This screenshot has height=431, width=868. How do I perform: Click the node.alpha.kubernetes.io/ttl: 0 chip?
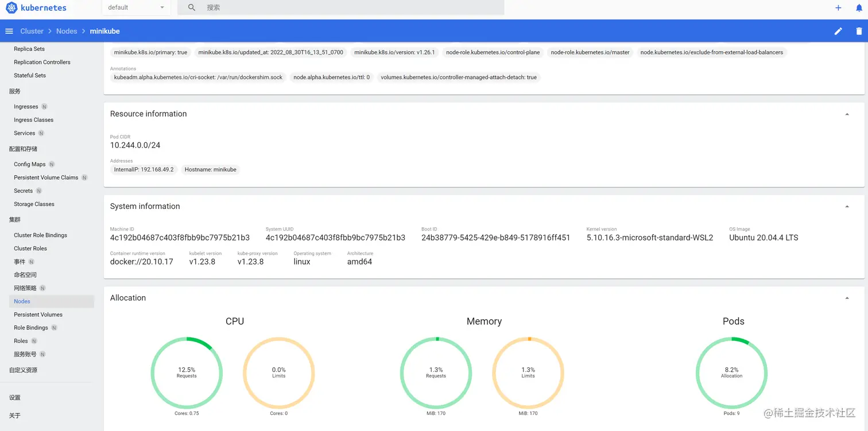332,77
